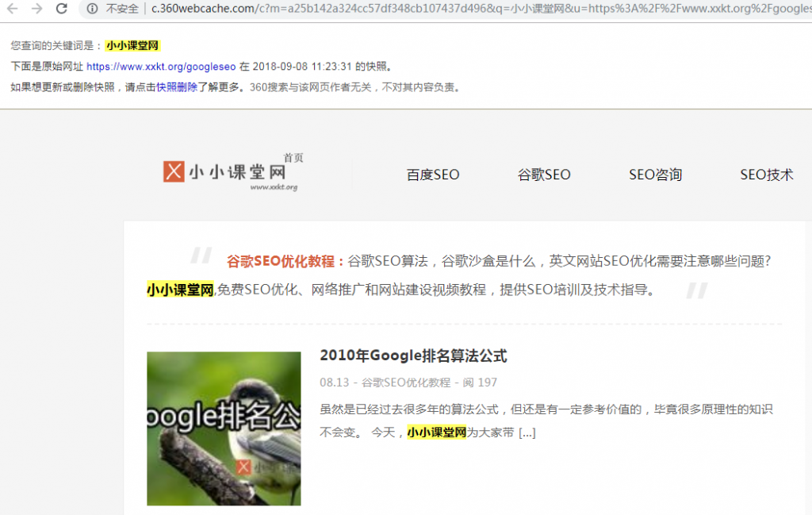This screenshot has height=515, width=812.
Task: Click highlighted 小小课堂网 in the intro paragraph
Action: tap(180, 290)
